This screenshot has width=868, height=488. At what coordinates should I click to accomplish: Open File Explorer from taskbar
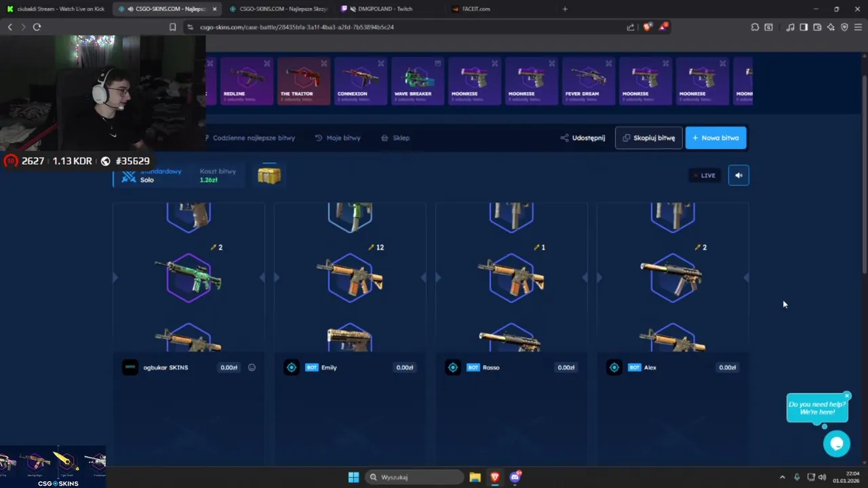[475, 477]
